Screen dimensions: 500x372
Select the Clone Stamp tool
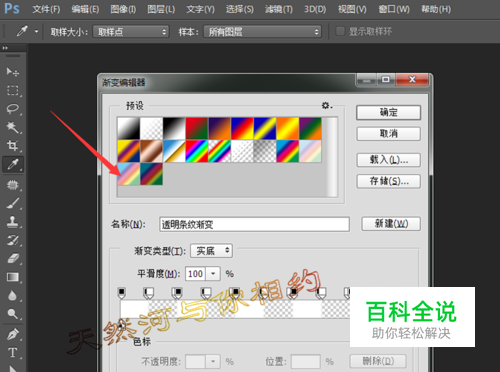pos(13,221)
